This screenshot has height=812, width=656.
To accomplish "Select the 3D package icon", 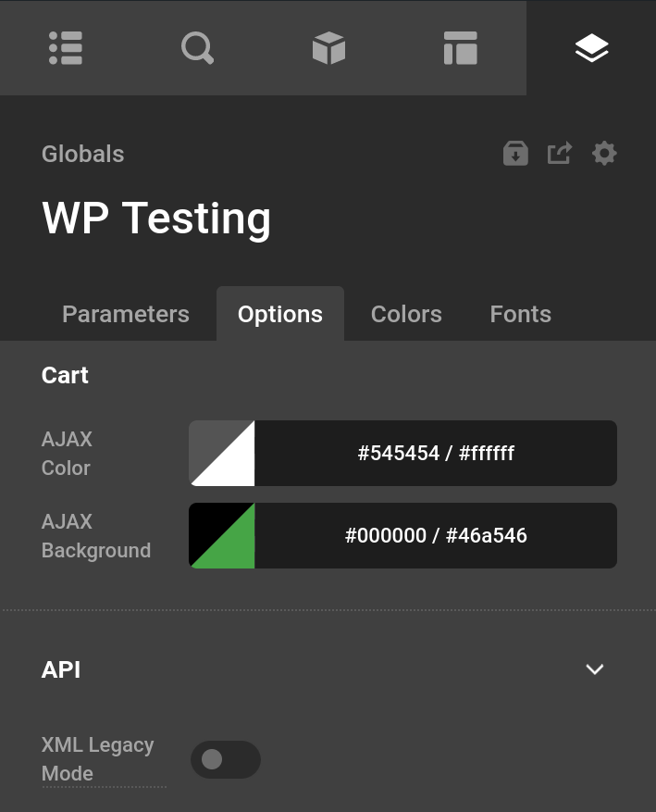I will pos(328,47).
